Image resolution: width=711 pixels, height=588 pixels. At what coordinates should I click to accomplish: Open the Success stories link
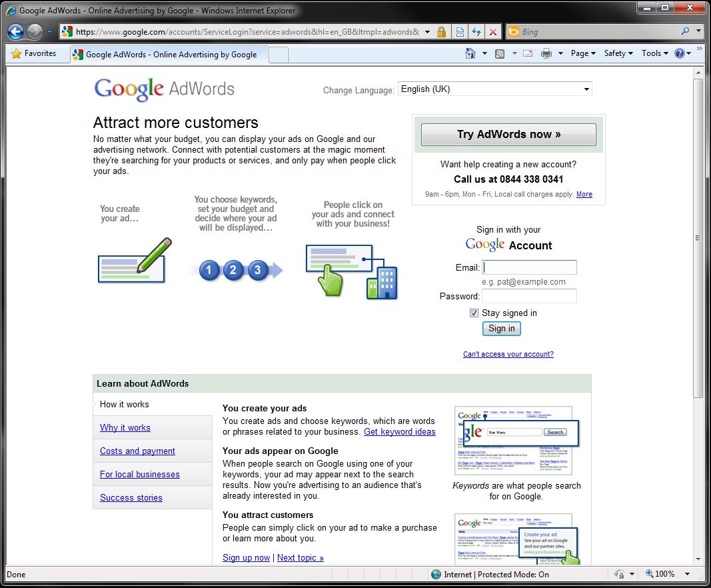[131, 498]
